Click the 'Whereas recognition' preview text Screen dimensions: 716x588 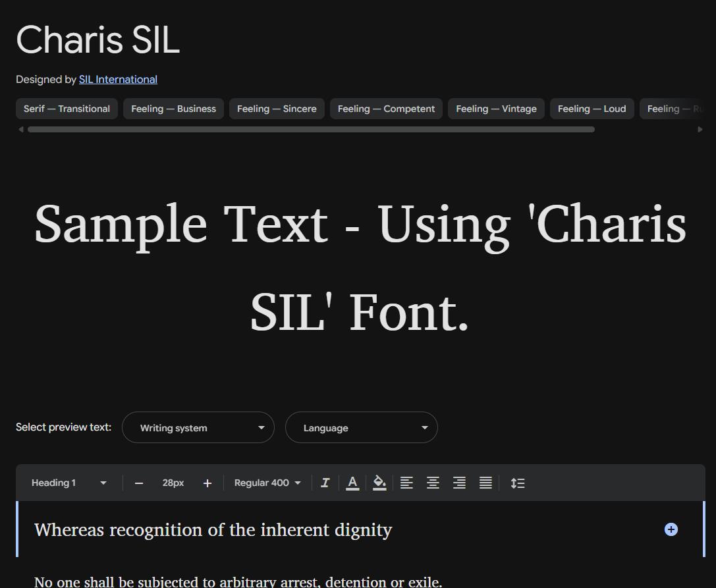click(x=213, y=530)
